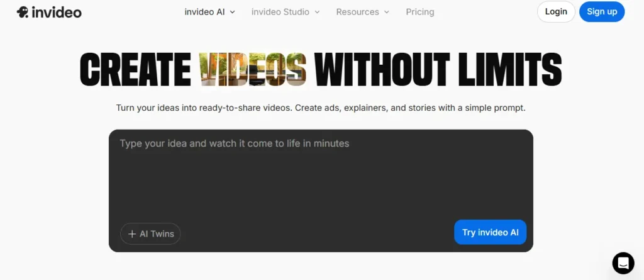This screenshot has height=280, width=644.
Task: Select the AI Twins option
Action: point(150,233)
